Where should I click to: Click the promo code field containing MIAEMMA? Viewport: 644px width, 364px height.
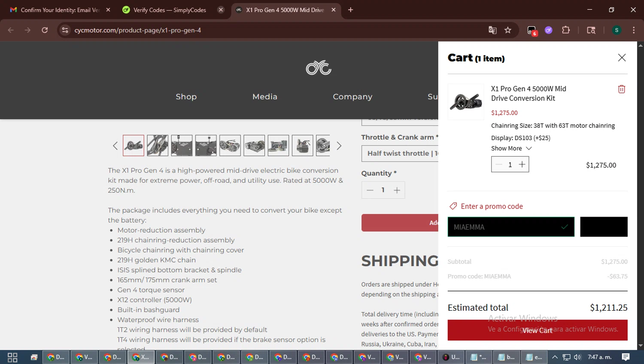pos(511,227)
